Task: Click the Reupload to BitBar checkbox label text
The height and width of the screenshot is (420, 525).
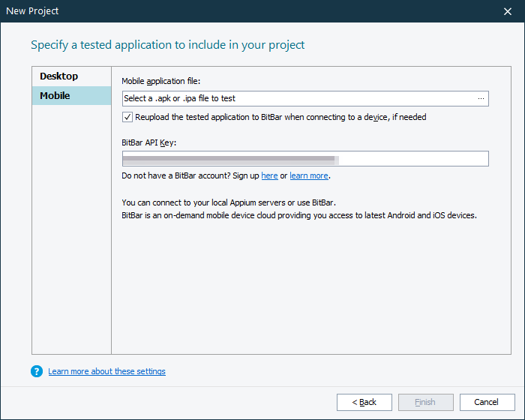Action: pyautogui.click(x=280, y=117)
